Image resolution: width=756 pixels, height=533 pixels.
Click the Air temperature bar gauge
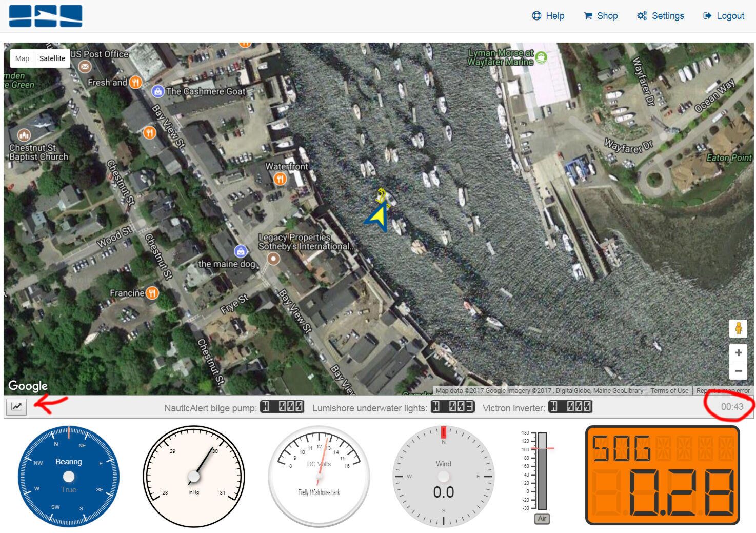tap(542, 472)
